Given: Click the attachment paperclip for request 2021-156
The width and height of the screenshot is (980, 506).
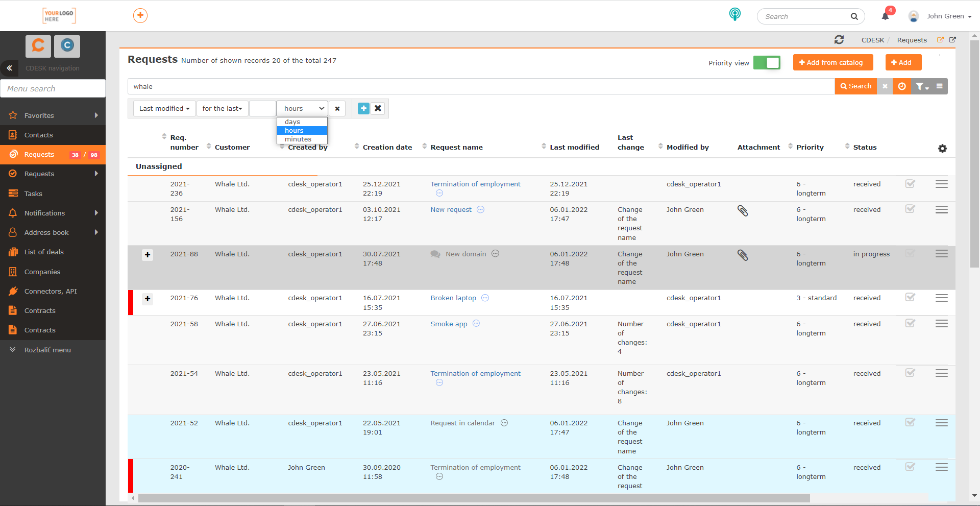Looking at the screenshot, I should [x=743, y=210].
